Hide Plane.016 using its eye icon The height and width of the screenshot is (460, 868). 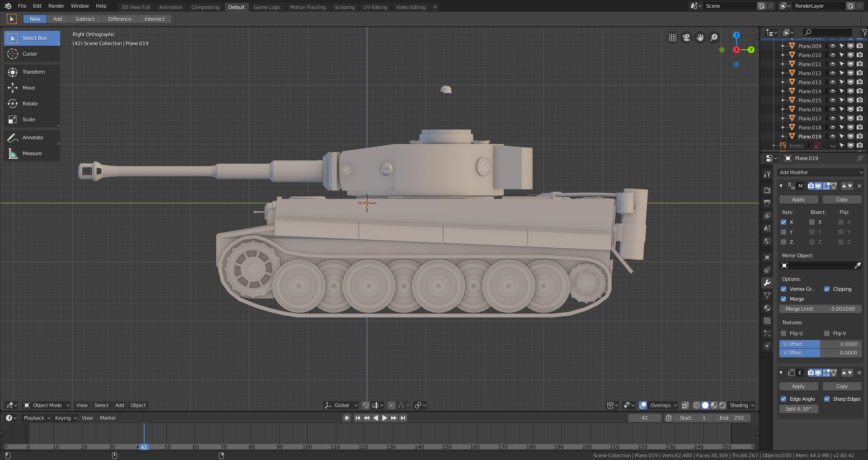coord(832,109)
